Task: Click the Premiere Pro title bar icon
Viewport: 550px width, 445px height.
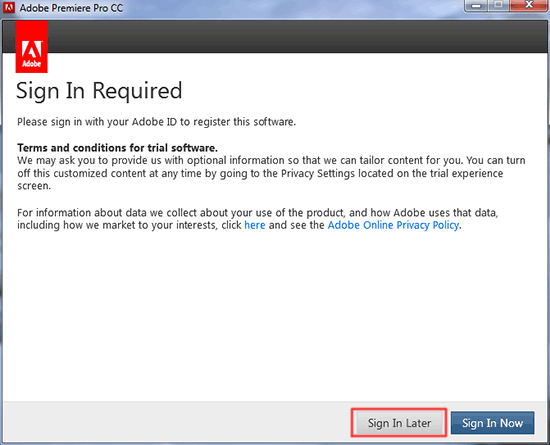Action: click(x=9, y=7)
